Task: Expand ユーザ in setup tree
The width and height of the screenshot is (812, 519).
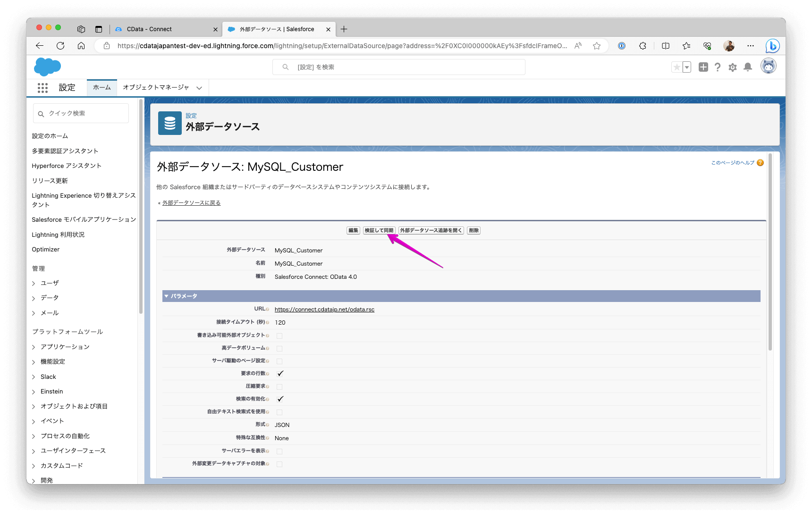Action: [34, 284]
